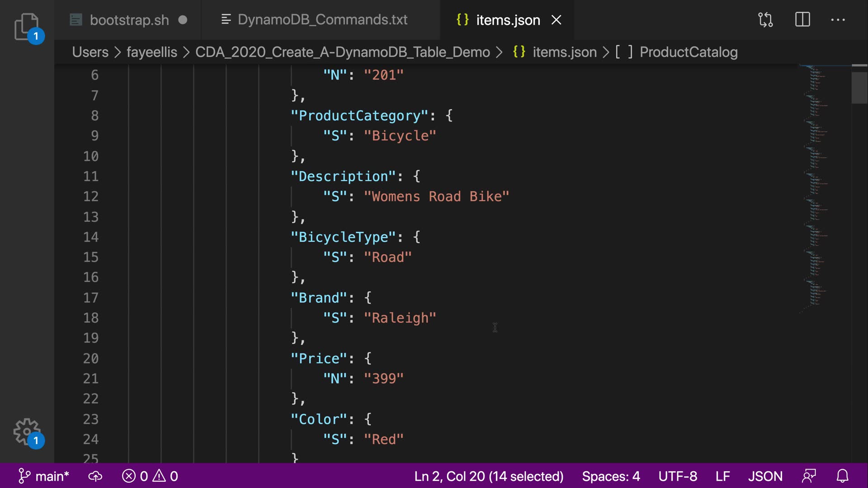Click the vertical scrollbar thumb

tap(859, 87)
